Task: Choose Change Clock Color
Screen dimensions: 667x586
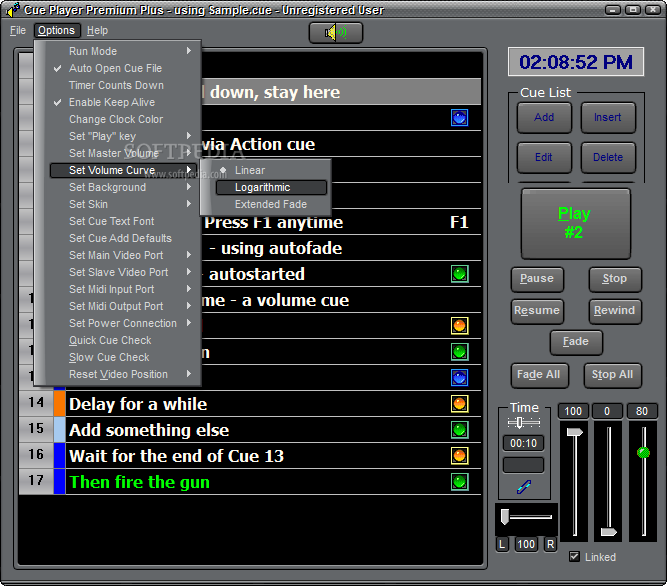Action: (x=116, y=119)
